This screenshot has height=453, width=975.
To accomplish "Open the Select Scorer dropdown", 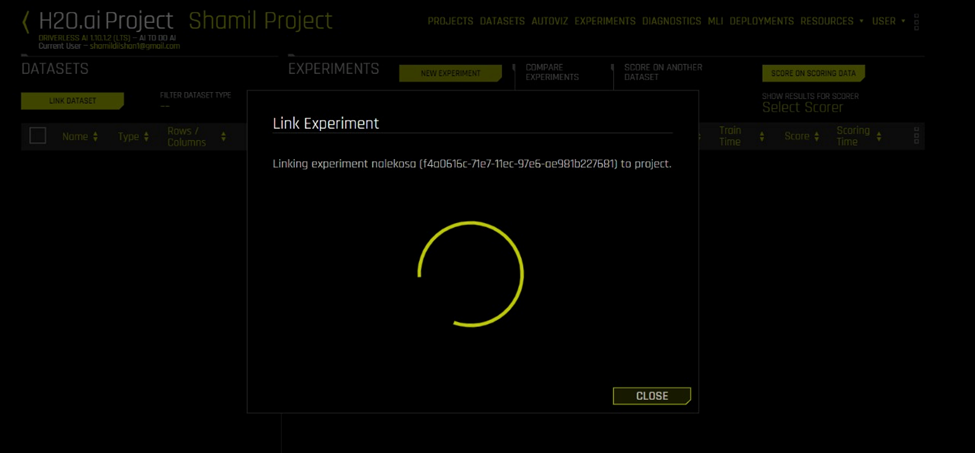I will [x=803, y=107].
